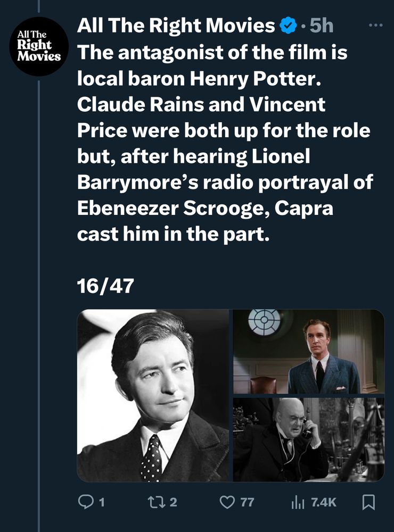Click the 16/47 thread position text
The height and width of the screenshot is (532, 394).
(x=105, y=286)
